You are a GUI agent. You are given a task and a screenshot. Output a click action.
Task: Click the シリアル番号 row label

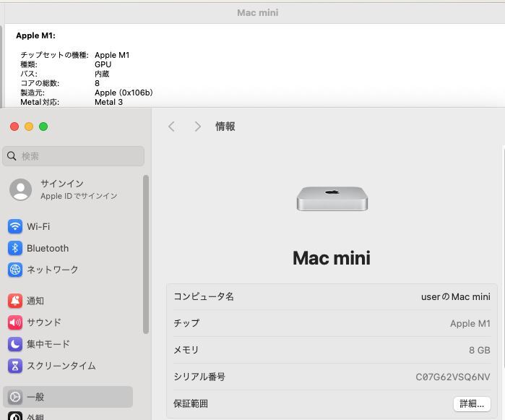coord(199,377)
